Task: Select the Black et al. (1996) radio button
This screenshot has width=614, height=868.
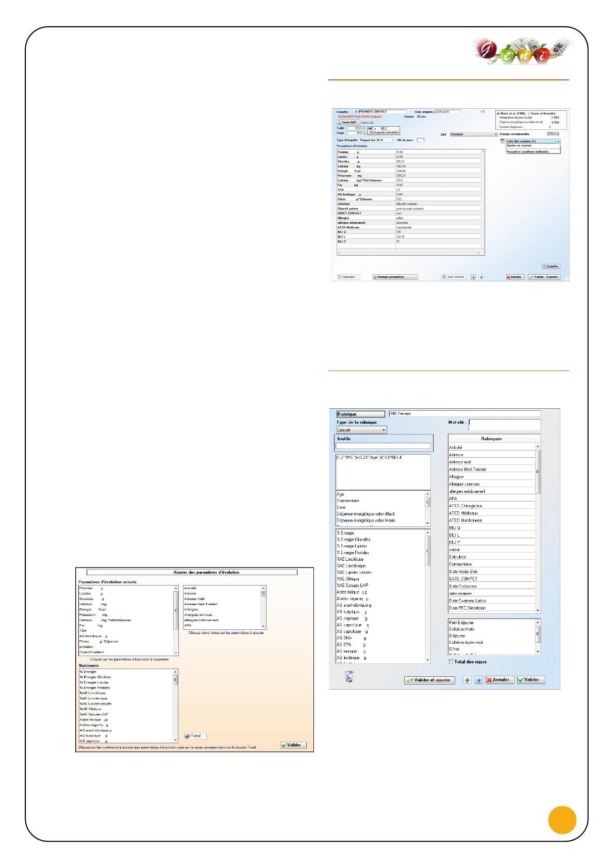Action: click(x=497, y=113)
